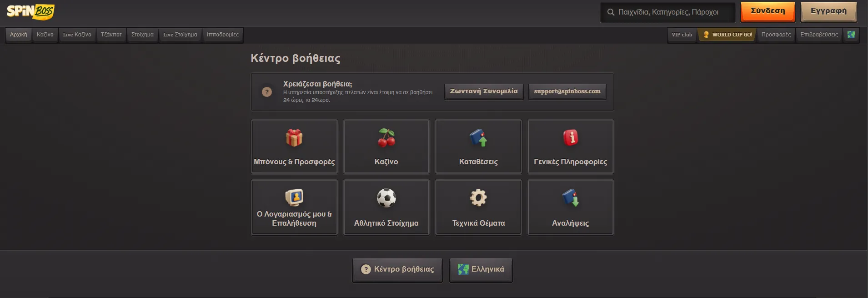Click the monitor account icon
Image resolution: width=868 pixels, height=298 pixels.
[294, 197]
